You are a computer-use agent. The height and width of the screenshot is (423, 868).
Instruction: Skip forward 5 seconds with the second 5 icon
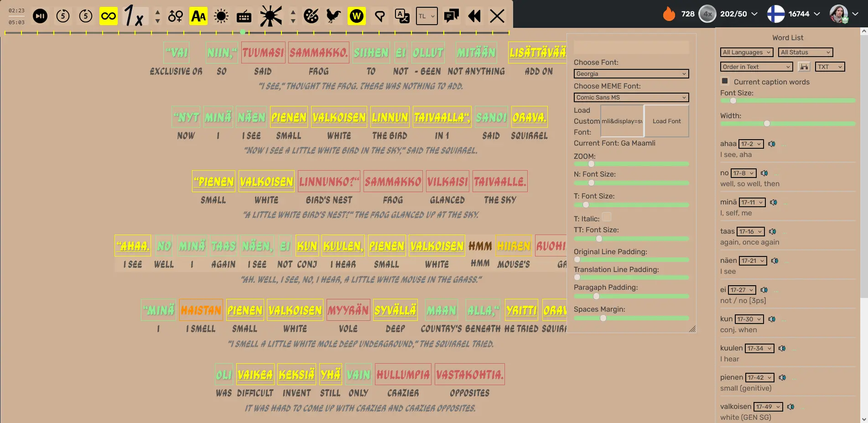(x=86, y=16)
